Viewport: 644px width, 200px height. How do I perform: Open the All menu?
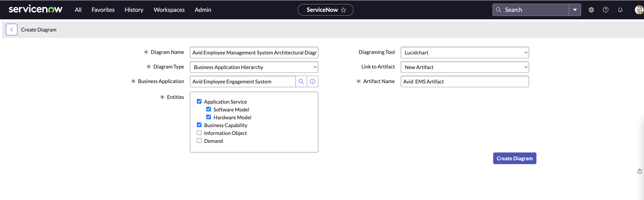click(78, 10)
